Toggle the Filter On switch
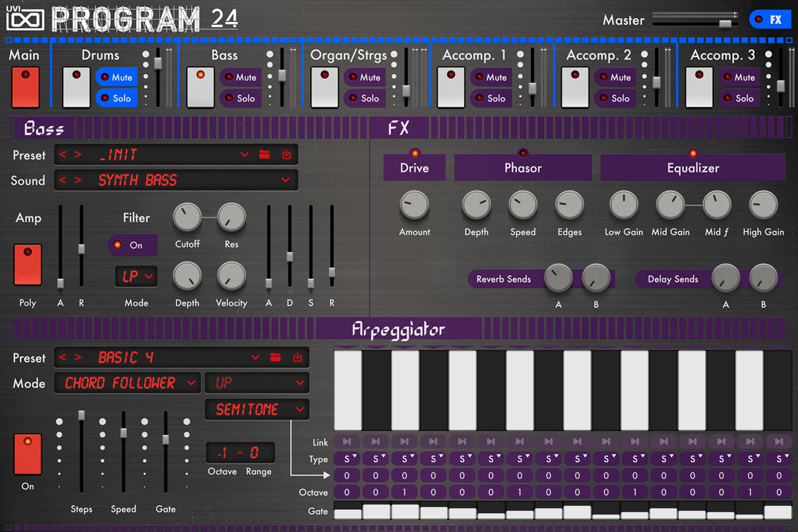This screenshot has height=532, width=798. [x=132, y=245]
